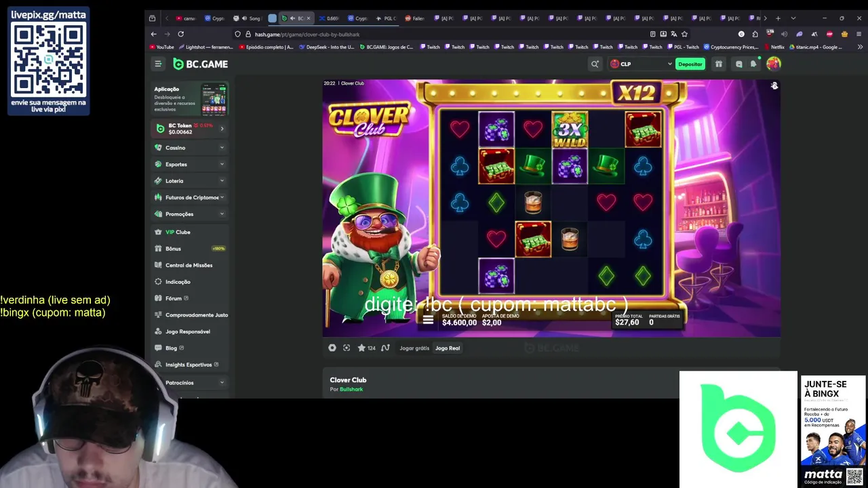Image resolution: width=868 pixels, height=488 pixels.
Task: Expand the Promoções sidebar section
Action: pos(222,214)
